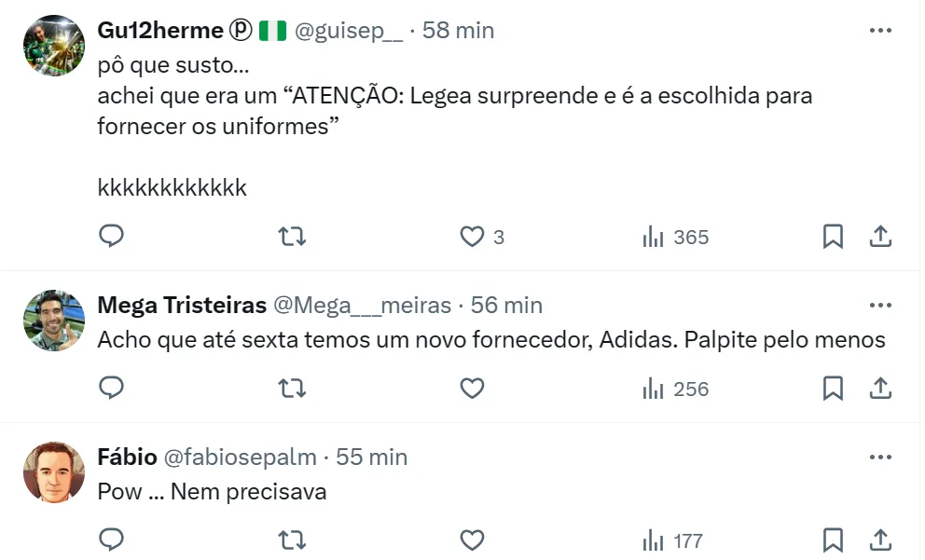Share Gu12herme's tweet
The height and width of the screenshot is (560, 925).
(881, 237)
